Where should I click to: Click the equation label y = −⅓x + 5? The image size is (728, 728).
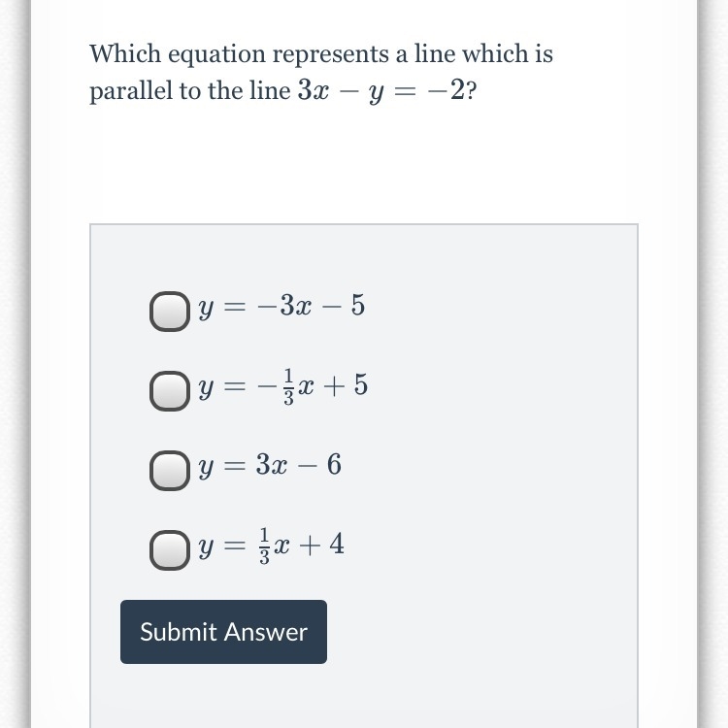pyautogui.click(x=283, y=386)
